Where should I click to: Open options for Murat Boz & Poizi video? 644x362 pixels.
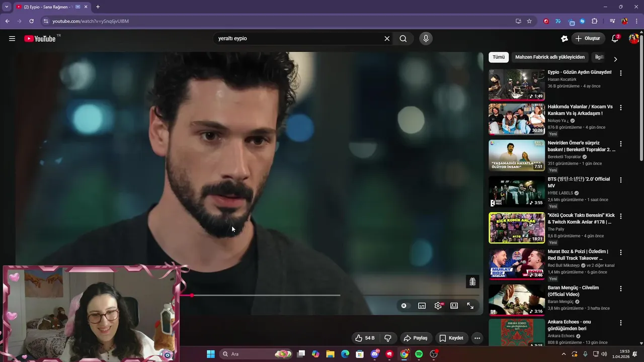tap(620, 252)
